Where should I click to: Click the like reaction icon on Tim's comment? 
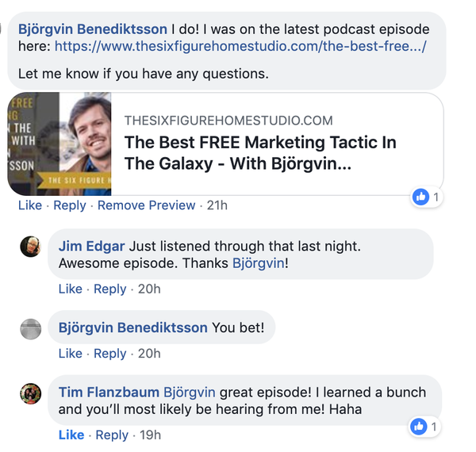[419, 427]
